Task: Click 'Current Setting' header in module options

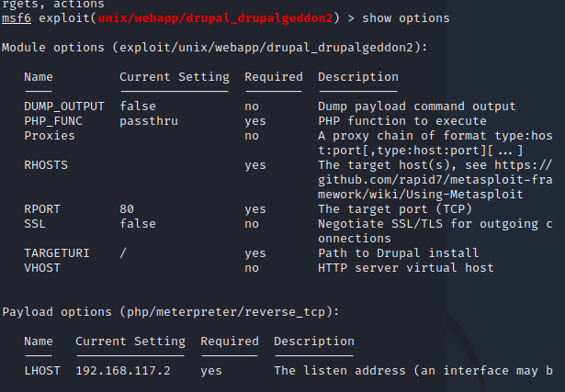Action: (175, 77)
